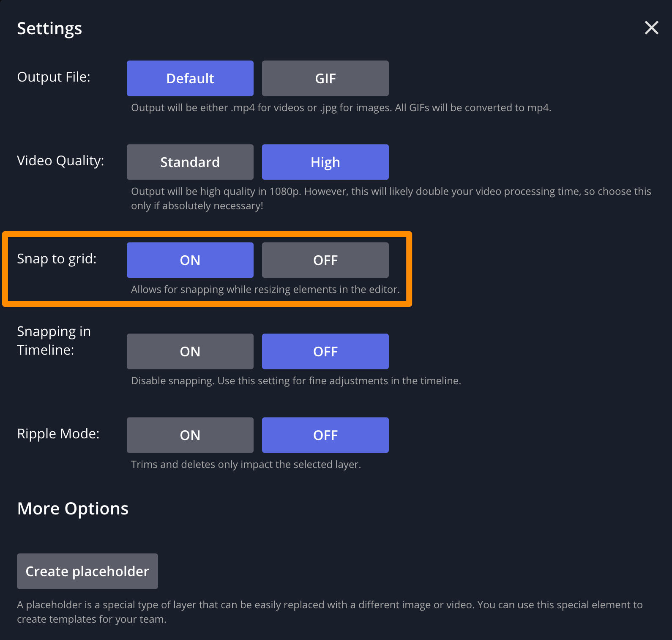Choose GIF as the output file
Screen dimensions: 672x640
click(x=325, y=78)
